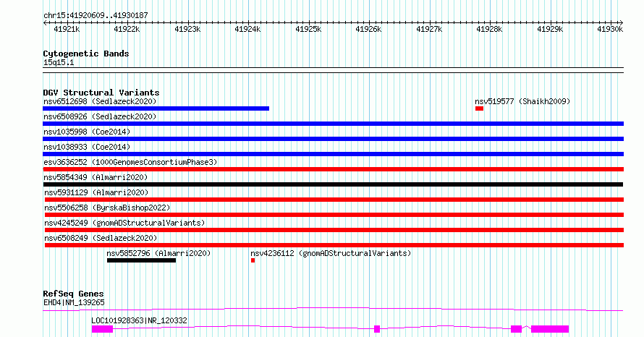Click the largest LOC101928363 exon block
The width and height of the screenshot is (644, 337).
click(x=550, y=329)
